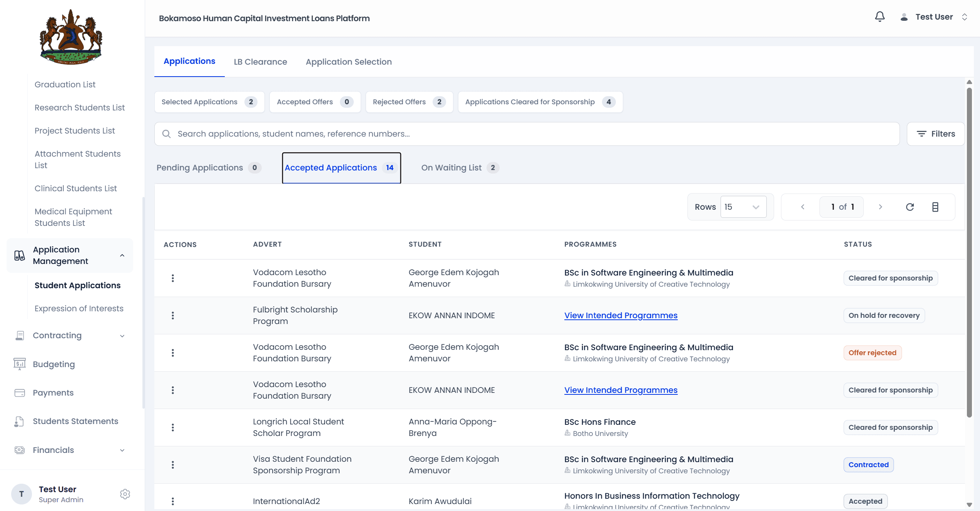Click the Selected Applications counter card
This screenshot has height=511, width=980.
(x=209, y=102)
